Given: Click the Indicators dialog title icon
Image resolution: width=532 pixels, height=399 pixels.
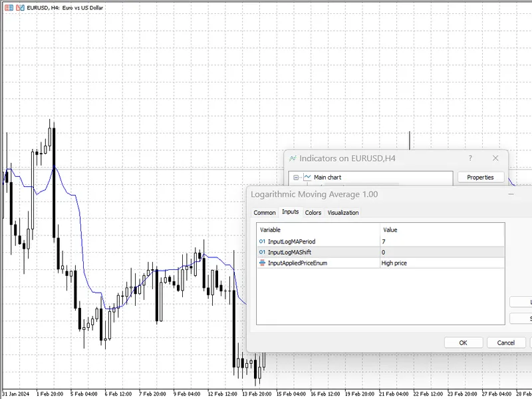Looking at the screenshot, I should 293,158.
